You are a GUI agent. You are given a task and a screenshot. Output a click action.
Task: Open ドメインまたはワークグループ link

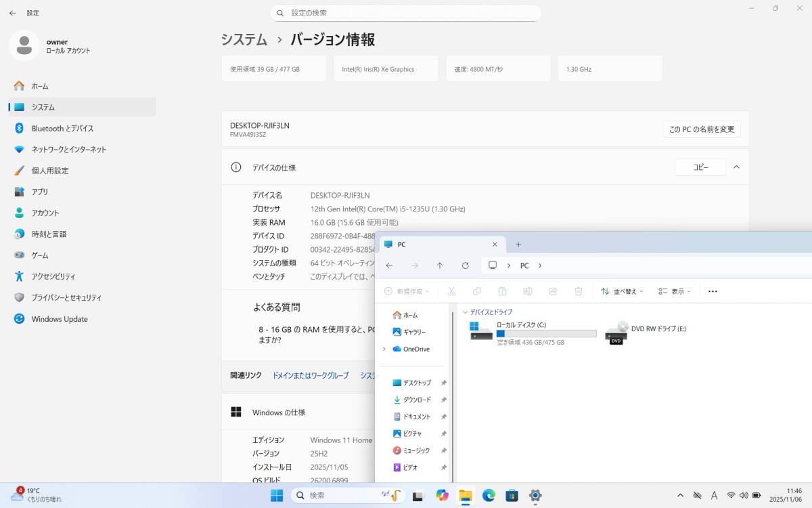(x=311, y=375)
